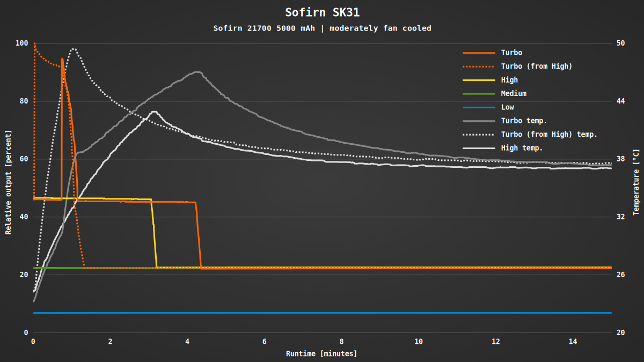The width and height of the screenshot is (644, 362).
Task: Click the chart title "Sofirn SK31"
Action: click(322, 12)
